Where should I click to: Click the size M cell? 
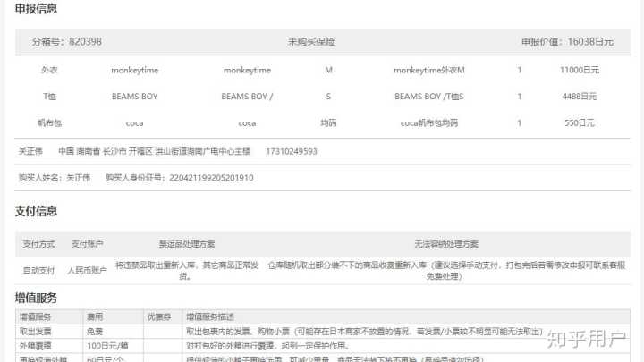click(x=328, y=70)
